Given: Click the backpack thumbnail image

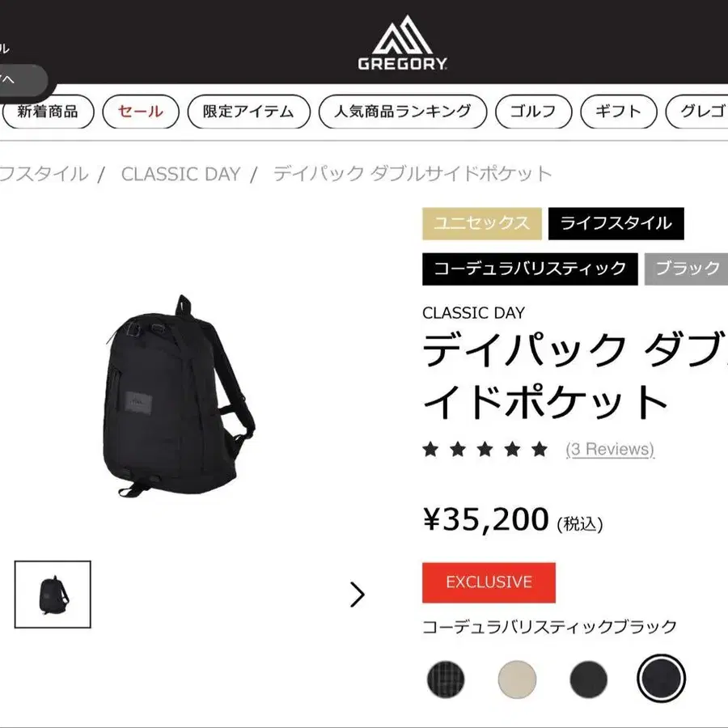Looking at the screenshot, I should 53,595.
